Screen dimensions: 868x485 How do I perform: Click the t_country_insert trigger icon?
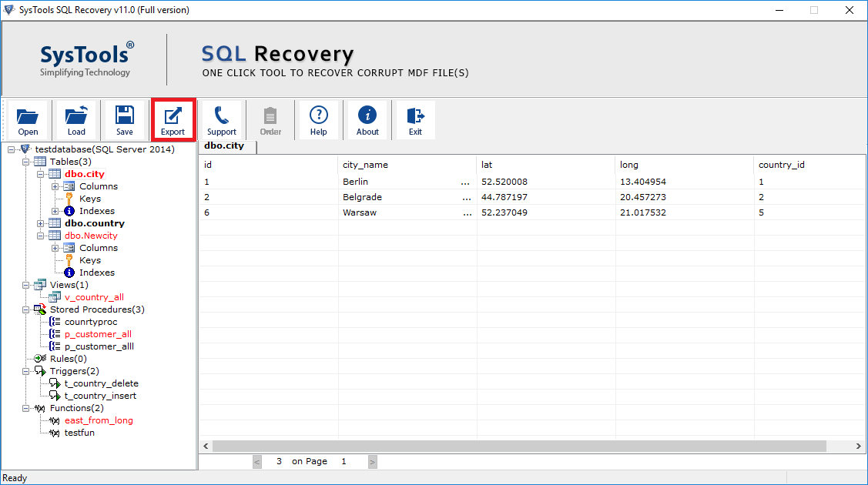[x=55, y=396]
